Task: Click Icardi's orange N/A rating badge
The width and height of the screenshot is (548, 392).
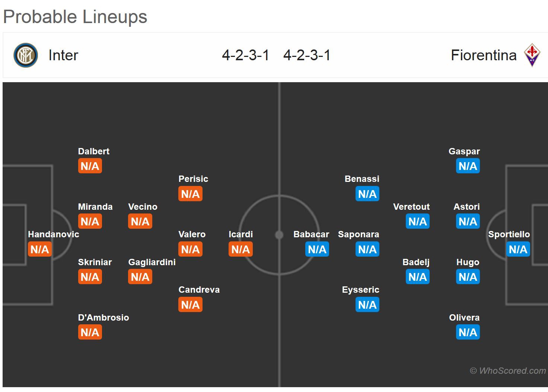Action: pos(240,249)
